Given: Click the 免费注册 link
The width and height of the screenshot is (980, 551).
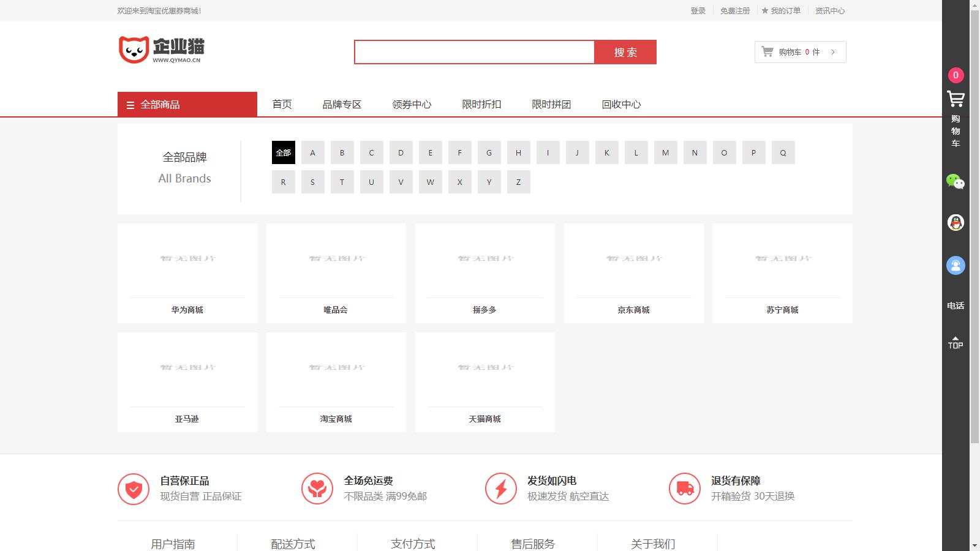Looking at the screenshot, I should coord(735,10).
